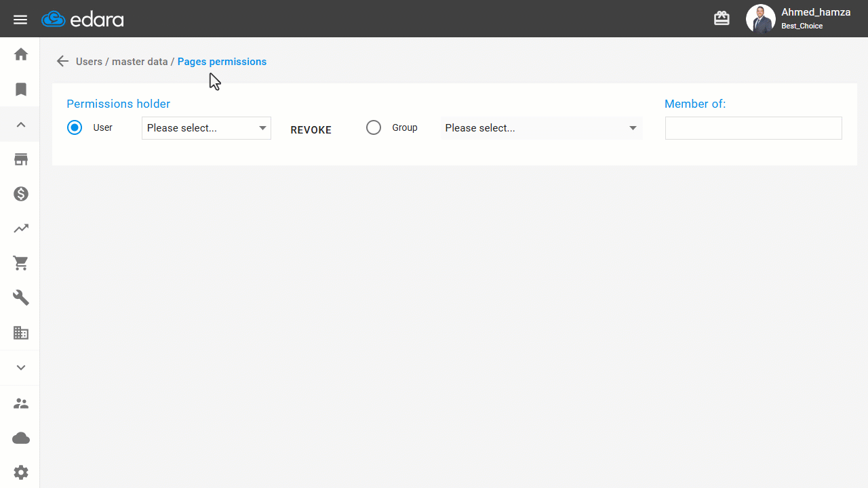This screenshot has width=868, height=488.
Task: Open the users group sidebar icon
Action: (x=21, y=403)
